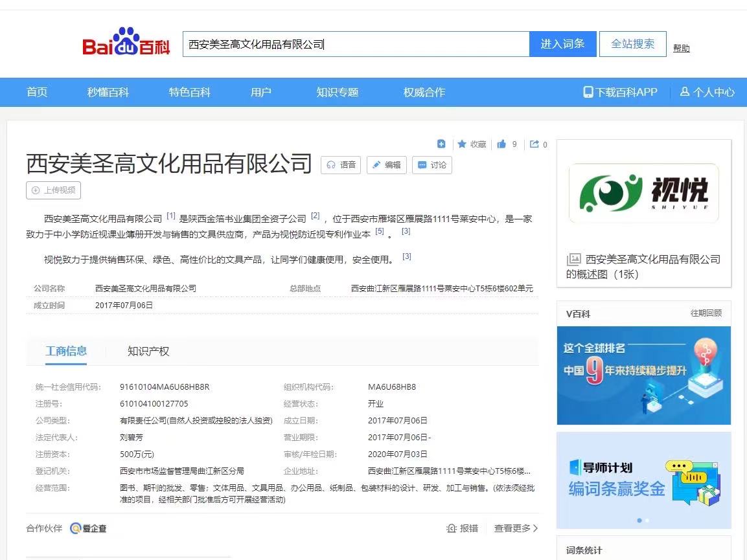Click the thumbs-up like icon showing 9
Viewport: 747px width, 560px height.
[503, 144]
